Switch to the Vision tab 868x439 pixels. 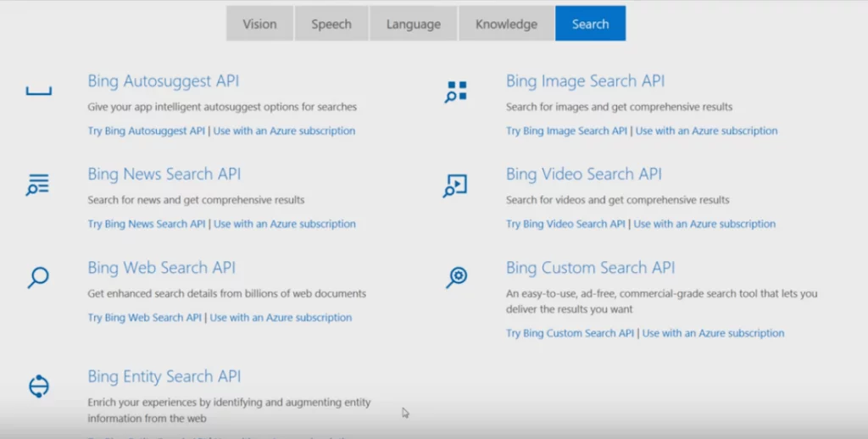259,24
